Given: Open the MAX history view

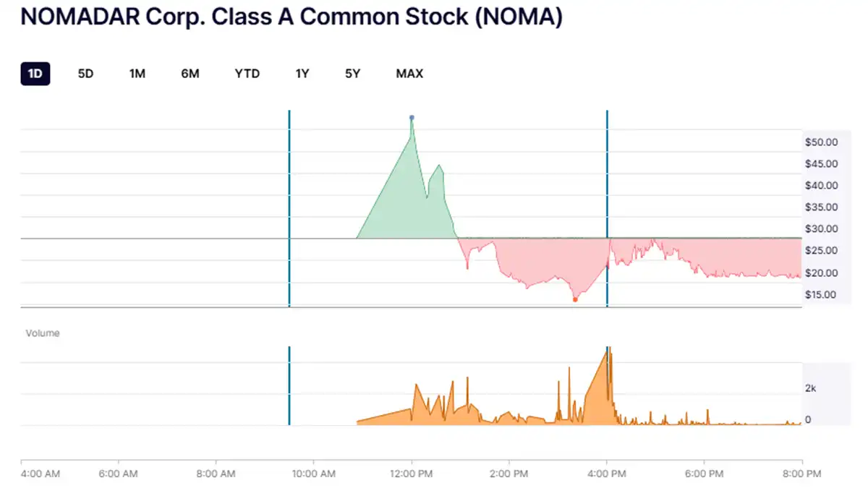Looking at the screenshot, I should (409, 73).
